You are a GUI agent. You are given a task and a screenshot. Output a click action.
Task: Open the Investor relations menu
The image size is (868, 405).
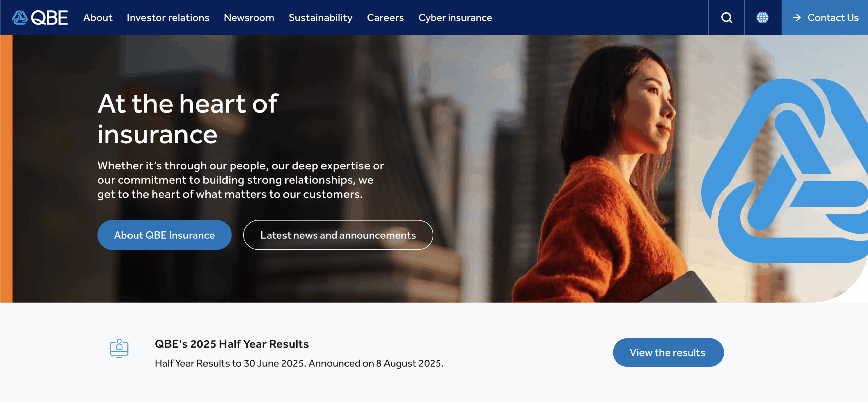(x=168, y=18)
